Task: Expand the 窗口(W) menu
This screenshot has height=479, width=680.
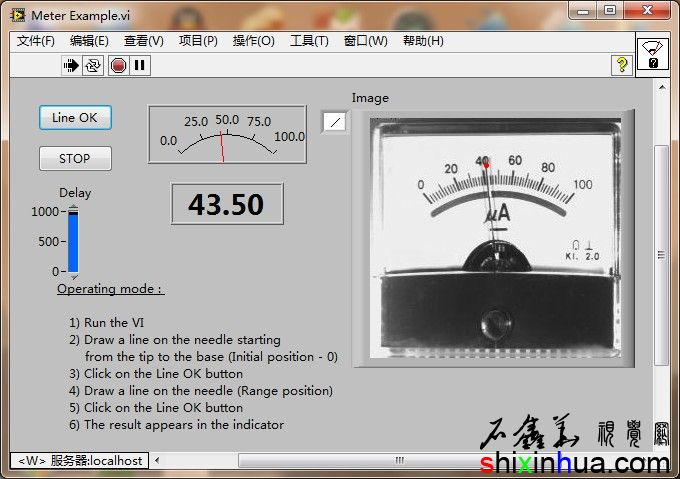Action: (x=365, y=41)
